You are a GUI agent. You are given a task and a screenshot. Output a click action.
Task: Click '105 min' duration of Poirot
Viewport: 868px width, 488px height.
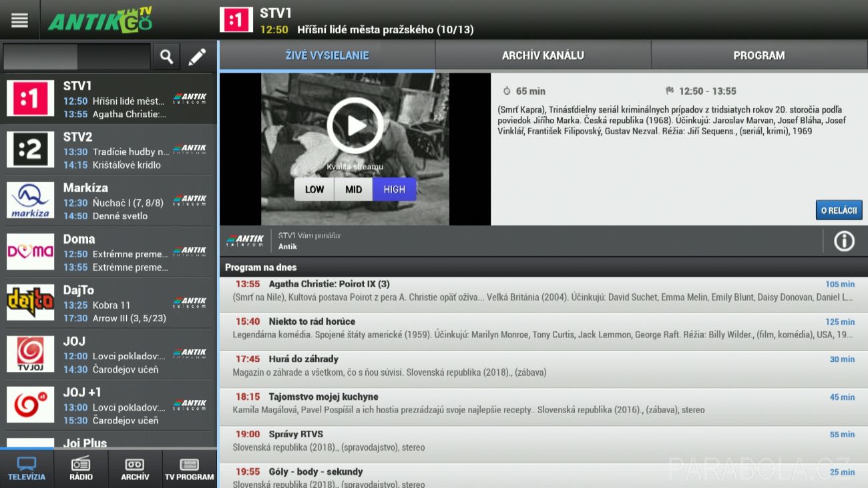[840, 284]
